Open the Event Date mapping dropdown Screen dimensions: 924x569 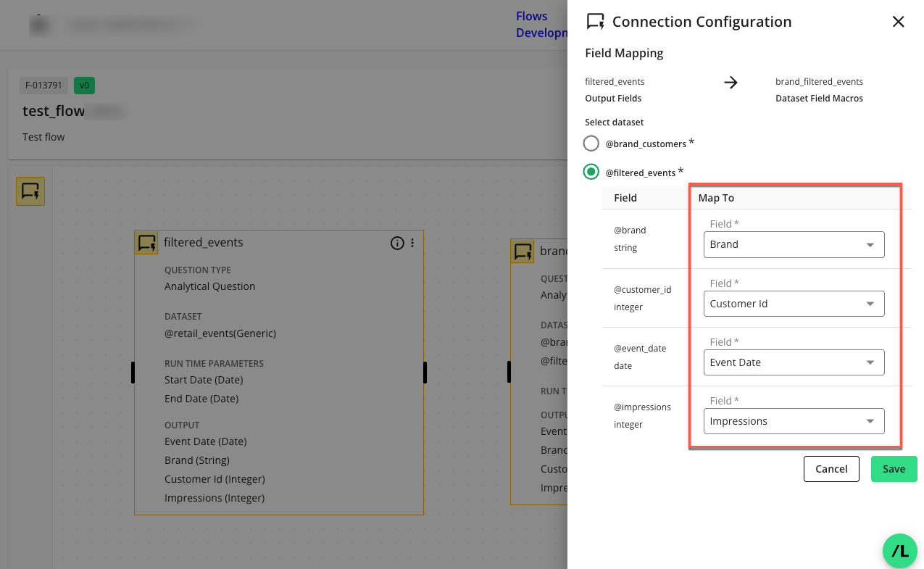[x=794, y=362]
